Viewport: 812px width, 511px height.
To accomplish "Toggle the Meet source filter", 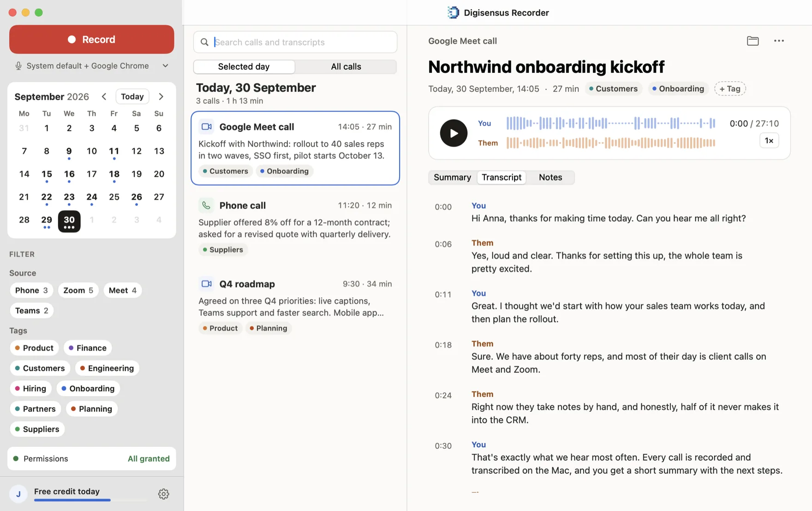I will [123, 290].
